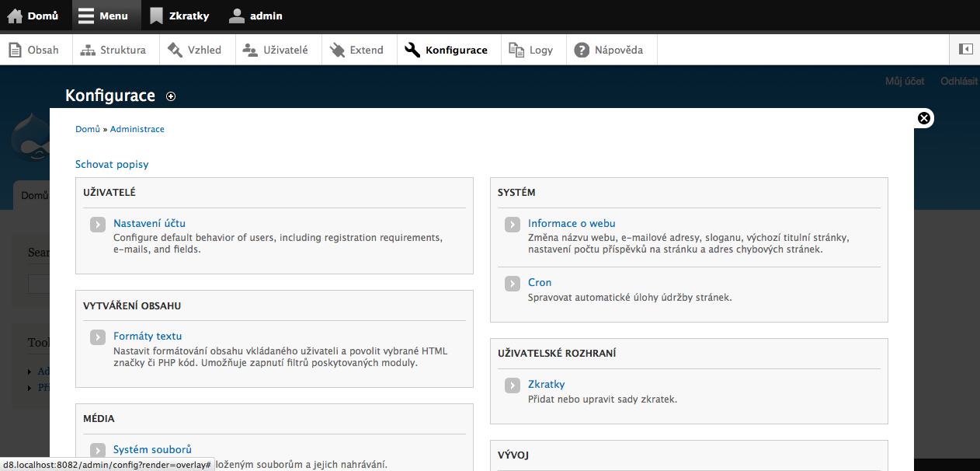Viewport: 980px width, 471px height.
Task: Click arrow icon beside Formáty textu
Action: [x=97, y=337]
